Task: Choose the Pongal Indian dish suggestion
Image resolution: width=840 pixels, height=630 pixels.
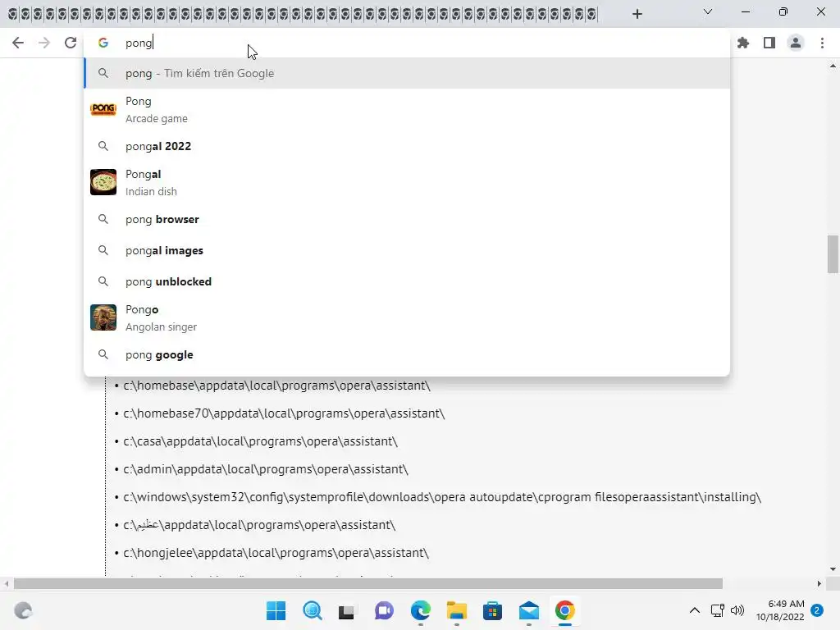Action: [407, 183]
